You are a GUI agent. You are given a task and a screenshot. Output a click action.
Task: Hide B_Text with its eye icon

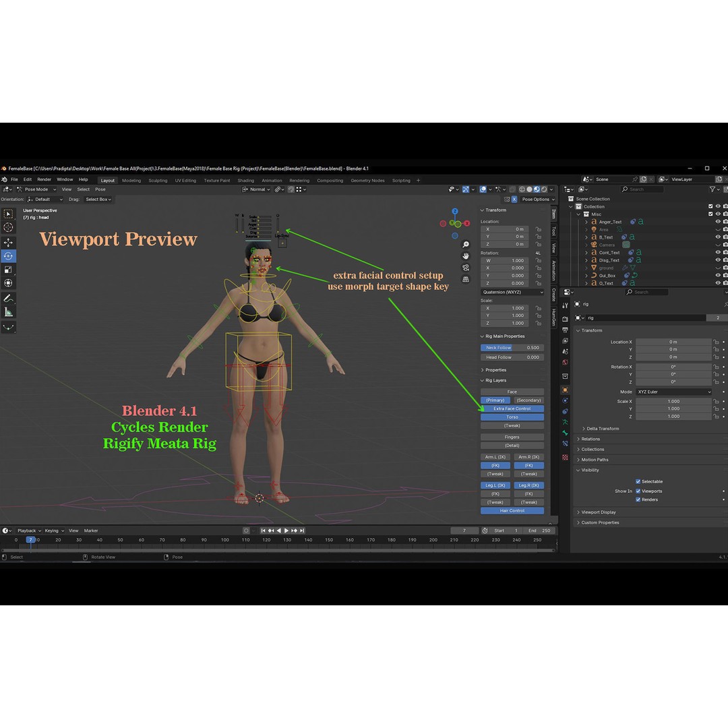tap(718, 237)
